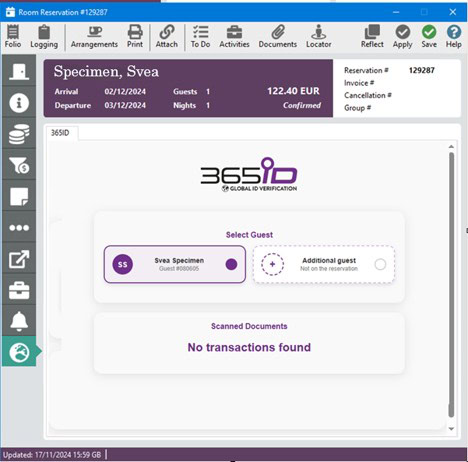Click the Confirmed status text
The image size is (468, 462).
tap(302, 105)
